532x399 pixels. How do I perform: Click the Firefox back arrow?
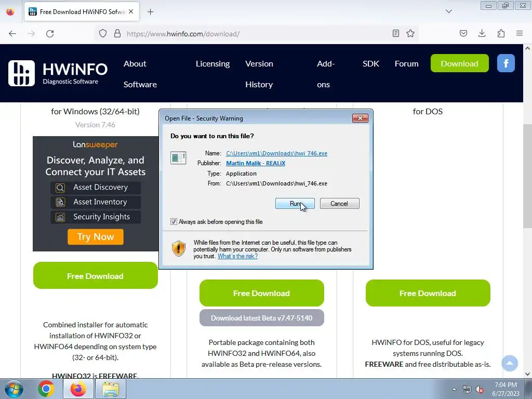12,34
